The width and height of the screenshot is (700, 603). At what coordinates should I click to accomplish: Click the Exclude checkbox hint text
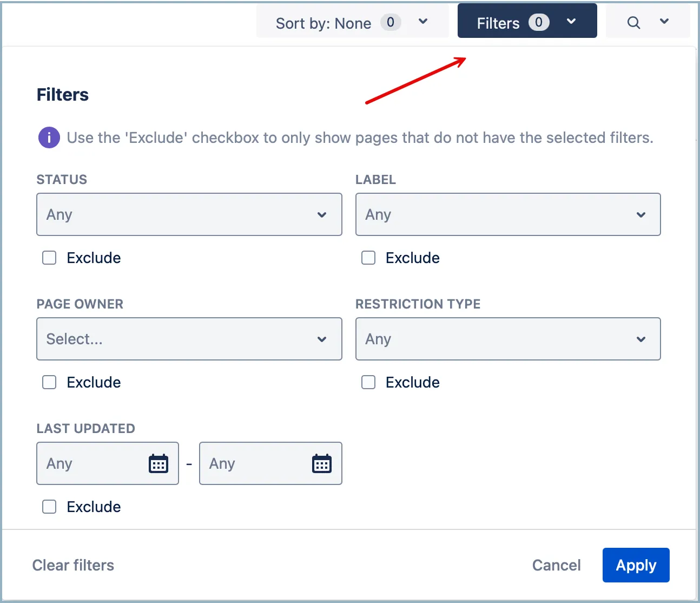[360, 137]
